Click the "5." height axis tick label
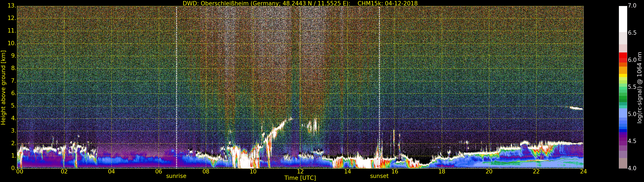Image resolution: width=644 pixels, height=182 pixels. tap(14, 106)
